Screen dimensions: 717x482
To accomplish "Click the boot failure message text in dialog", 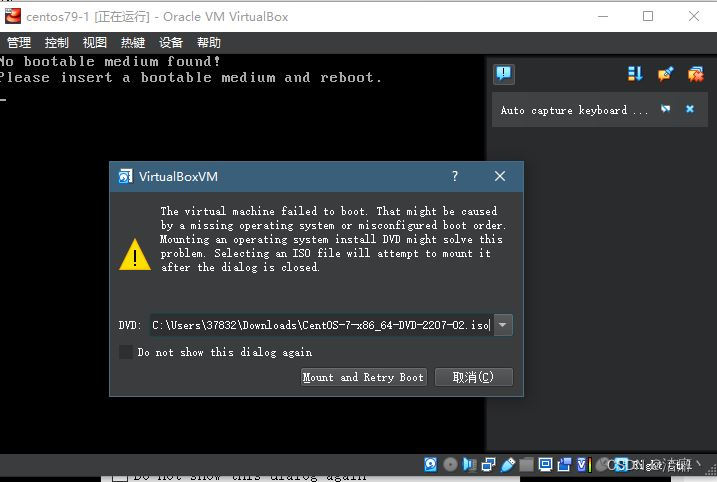I will 333,239.
